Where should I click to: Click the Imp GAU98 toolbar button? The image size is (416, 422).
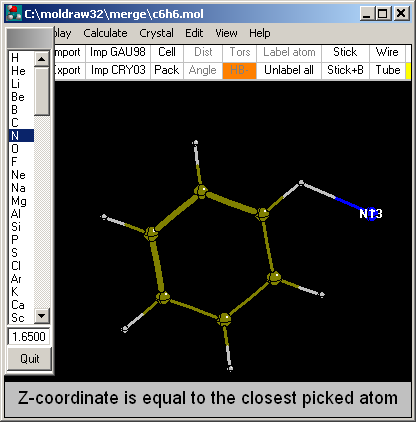point(118,52)
